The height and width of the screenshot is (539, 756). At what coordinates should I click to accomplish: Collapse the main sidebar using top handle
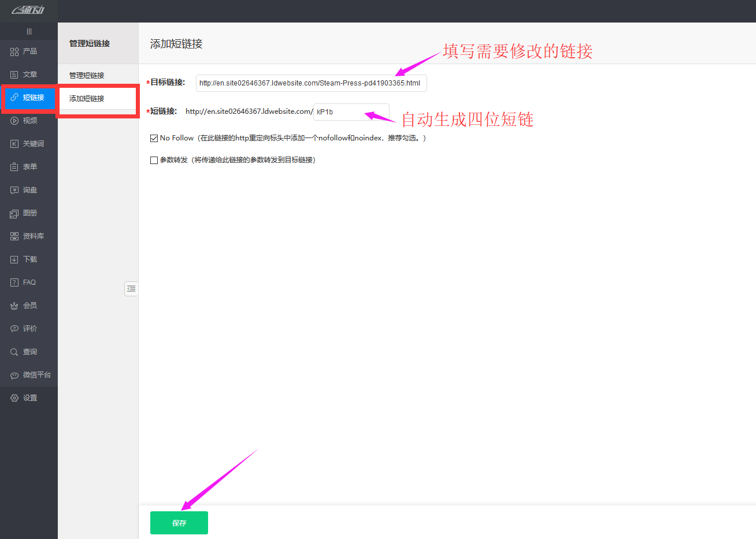click(29, 31)
